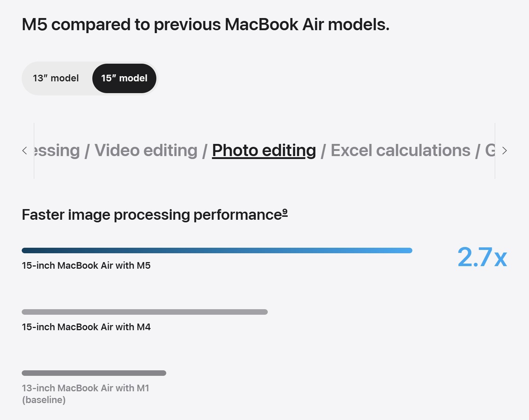Click the left carousel navigation chevron
Image resolution: width=529 pixels, height=420 pixels.
point(25,151)
